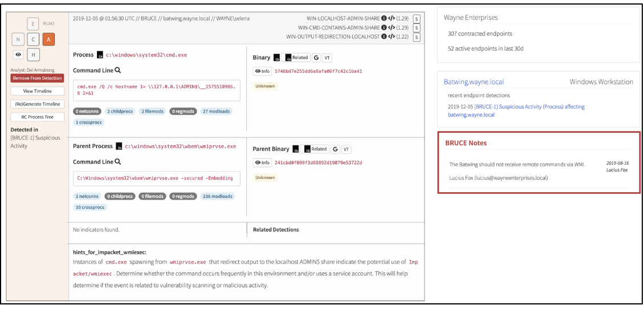
Task: Click the magnifier icon beside the wmiprvse.exe Command Line
Action: [118, 162]
